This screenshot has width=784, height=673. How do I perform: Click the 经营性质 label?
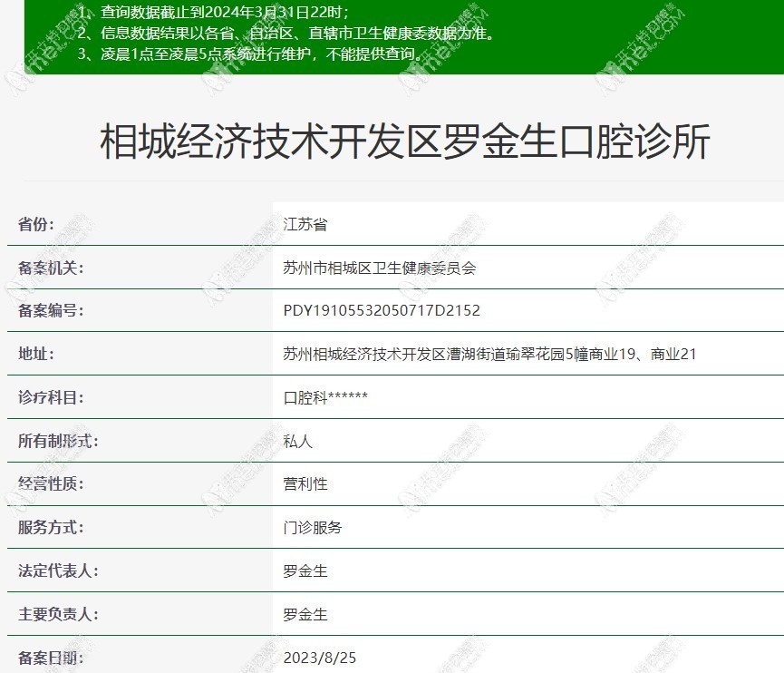click(51, 483)
